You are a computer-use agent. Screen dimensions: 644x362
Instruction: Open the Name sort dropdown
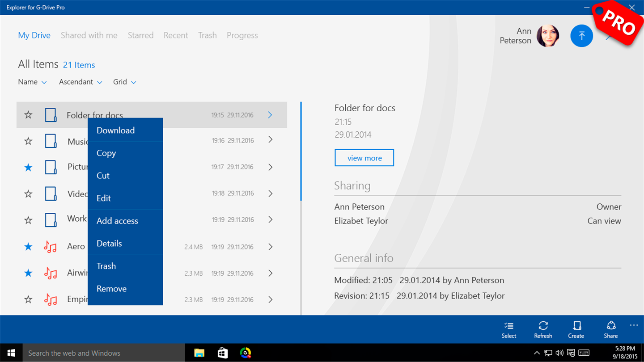32,82
